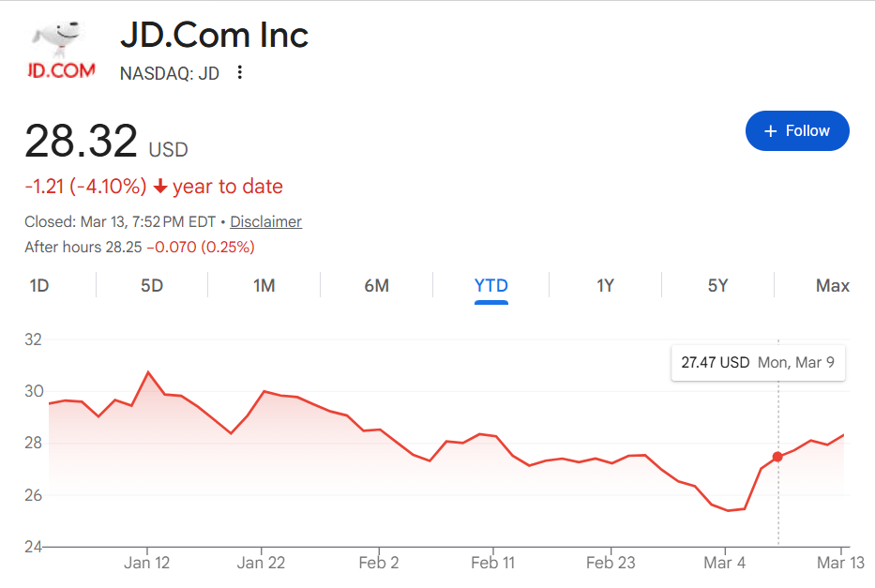Select the 6M time range tab
The width and height of the screenshot is (875, 588).
tap(376, 285)
